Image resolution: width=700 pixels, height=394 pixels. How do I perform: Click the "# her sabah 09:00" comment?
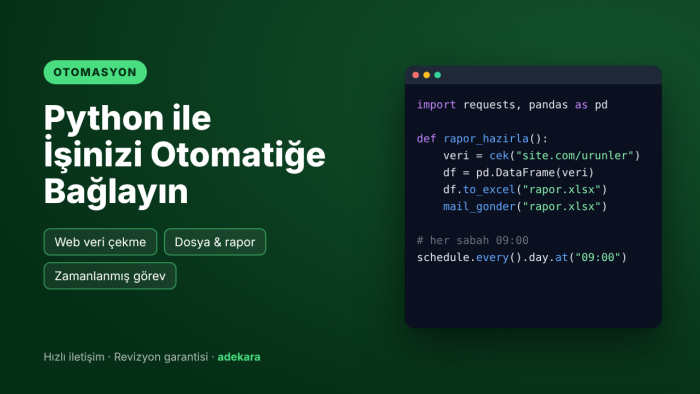[x=472, y=241]
